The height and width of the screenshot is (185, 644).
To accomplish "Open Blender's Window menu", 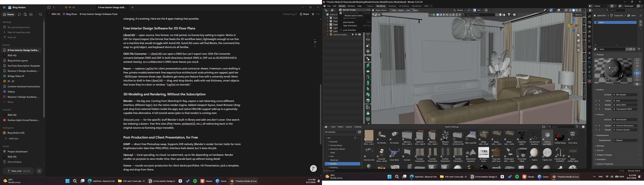I will pyautogui.click(x=351, y=6).
